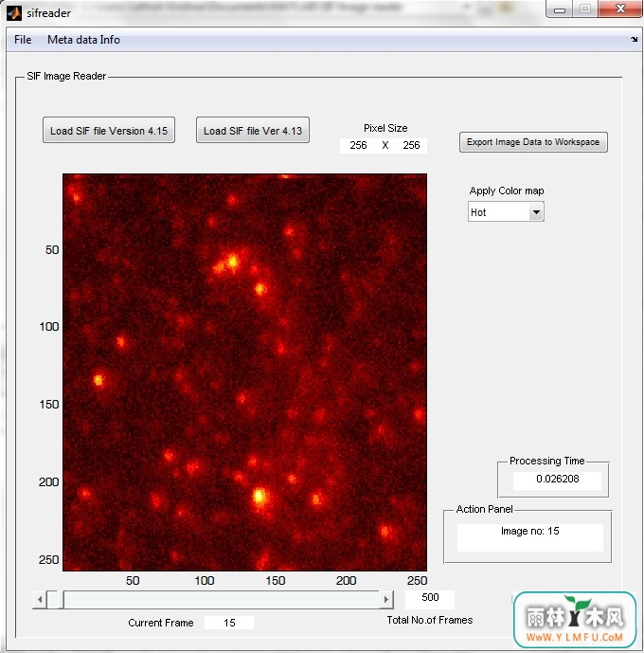Open the File menu

point(23,40)
